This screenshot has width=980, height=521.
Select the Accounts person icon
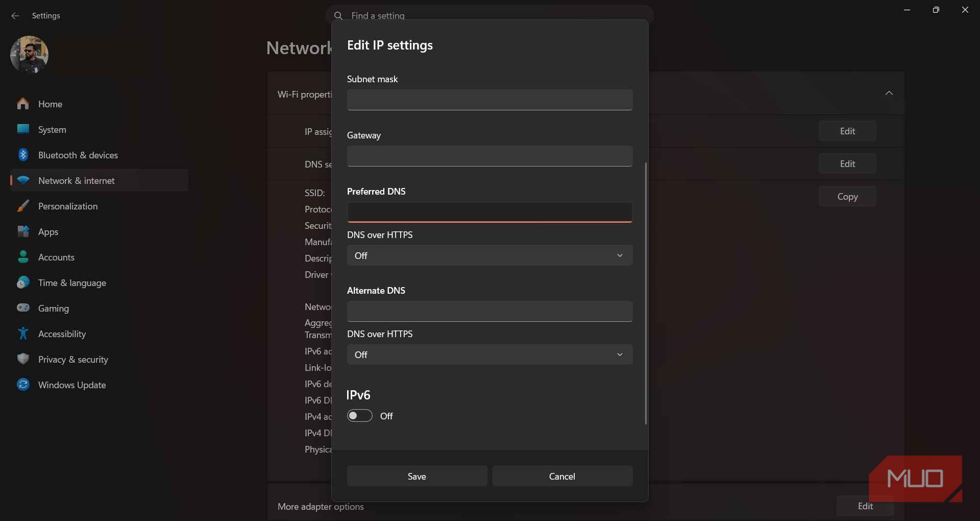[23, 257]
